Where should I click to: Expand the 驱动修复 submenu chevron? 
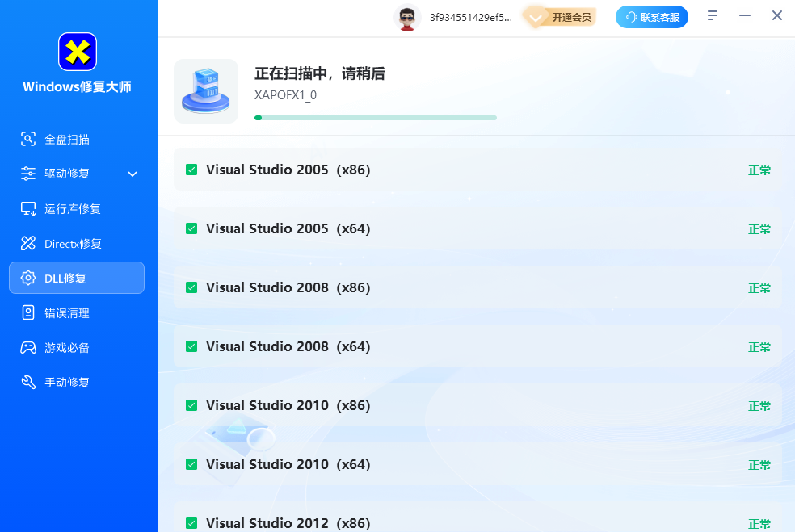click(x=132, y=174)
